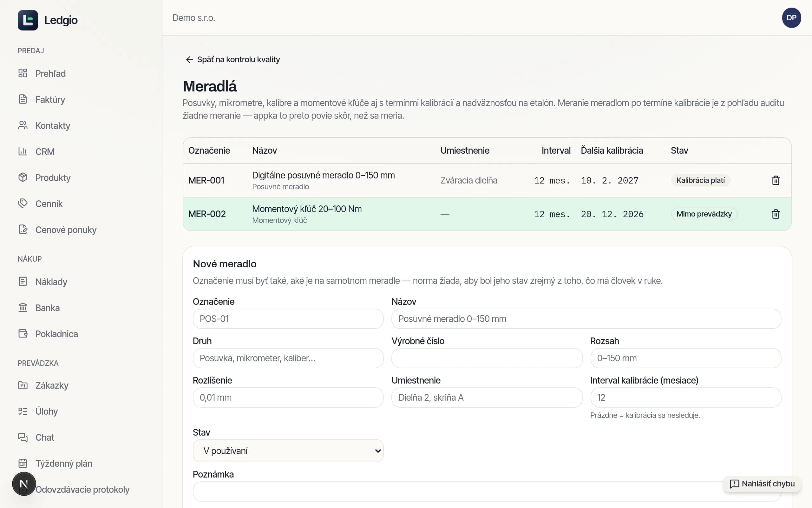Focus the Poznámka input field

coord(487,491)
